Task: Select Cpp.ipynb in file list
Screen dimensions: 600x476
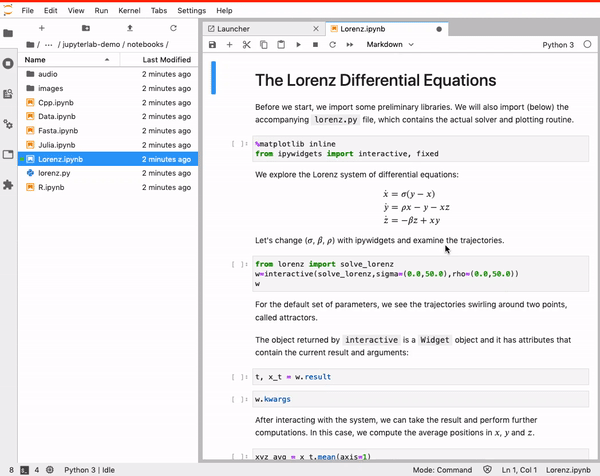Action: (108, 103)
